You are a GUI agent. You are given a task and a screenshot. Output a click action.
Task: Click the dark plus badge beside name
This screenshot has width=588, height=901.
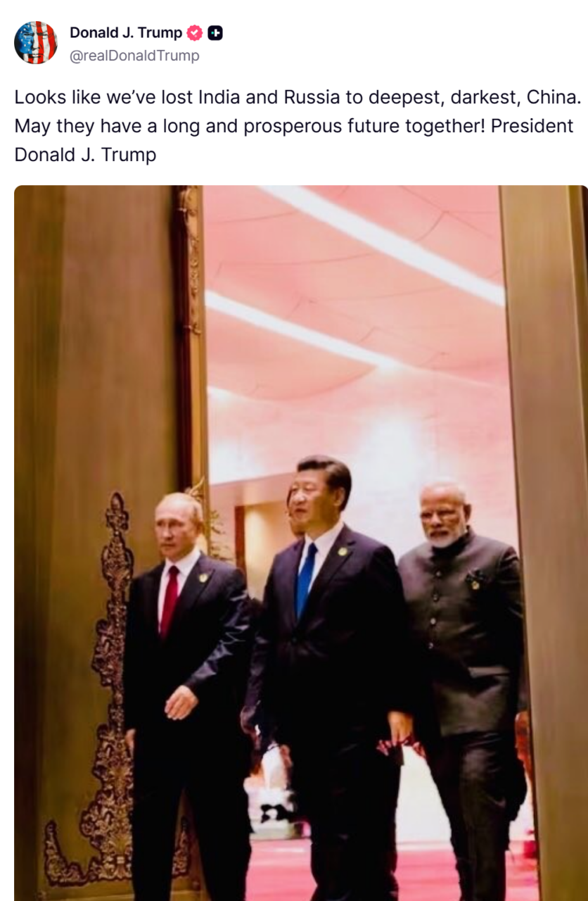(x=216, y=33)
